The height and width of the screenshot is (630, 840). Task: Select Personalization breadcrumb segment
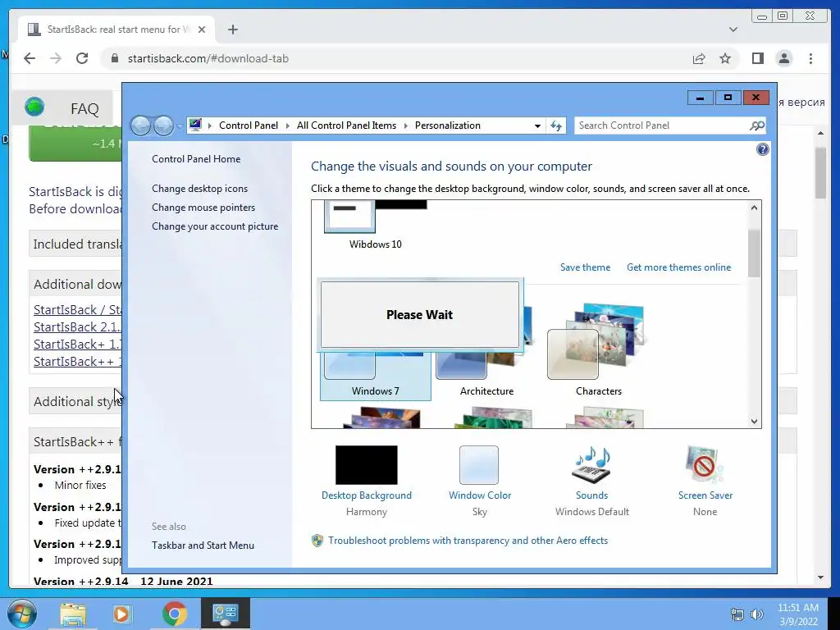tap(448, 126)
